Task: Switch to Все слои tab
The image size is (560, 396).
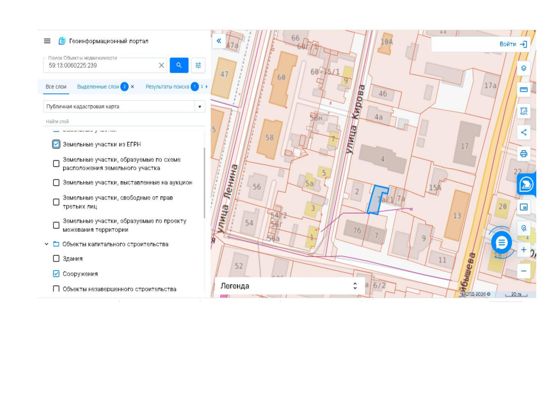Action: click(x=56, y=87)
